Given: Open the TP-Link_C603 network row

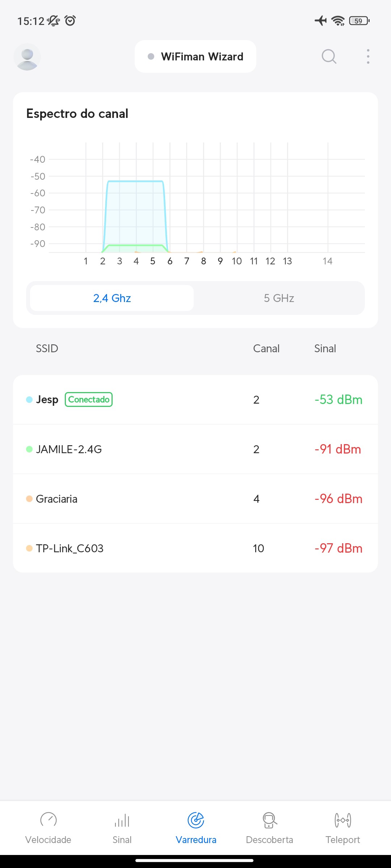Looking at the screenshot, I should click(195, 548).
